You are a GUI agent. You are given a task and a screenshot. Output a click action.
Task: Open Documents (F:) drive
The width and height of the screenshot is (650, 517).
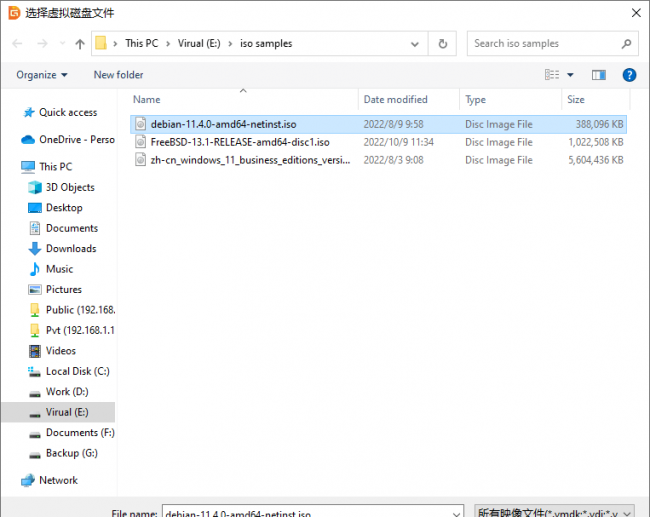[80, 432]
